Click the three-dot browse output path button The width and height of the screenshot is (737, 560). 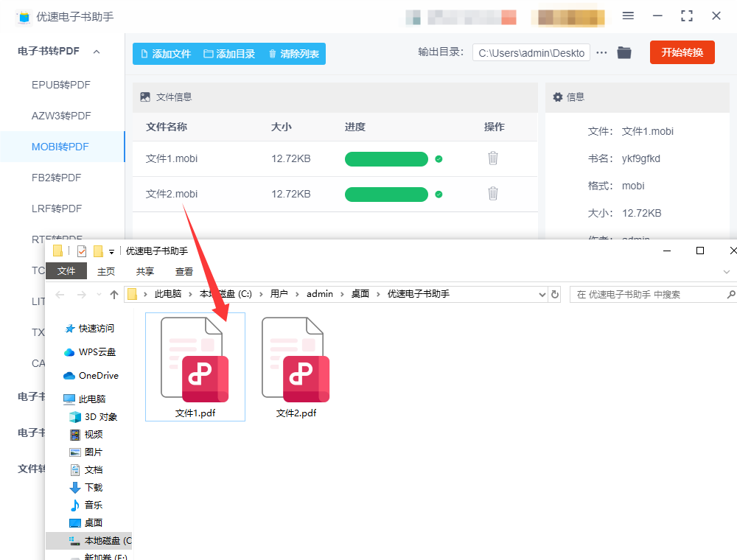point(601,52)
